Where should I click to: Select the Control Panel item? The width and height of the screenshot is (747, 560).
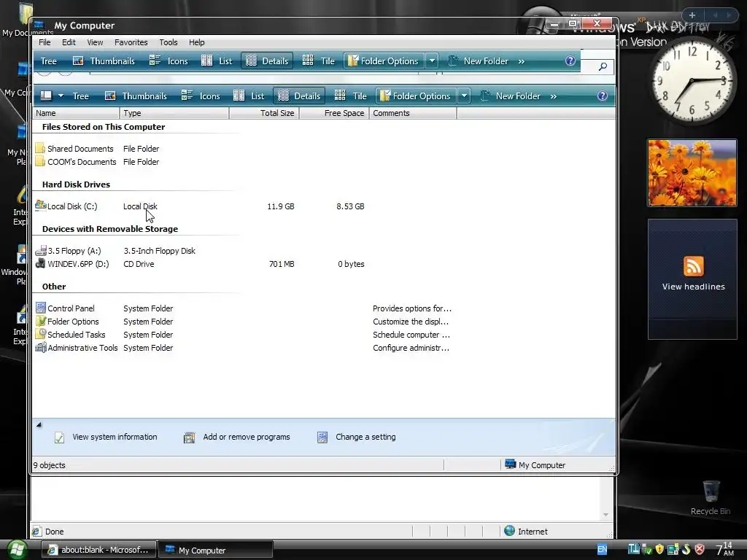click(x=65, y=308)
